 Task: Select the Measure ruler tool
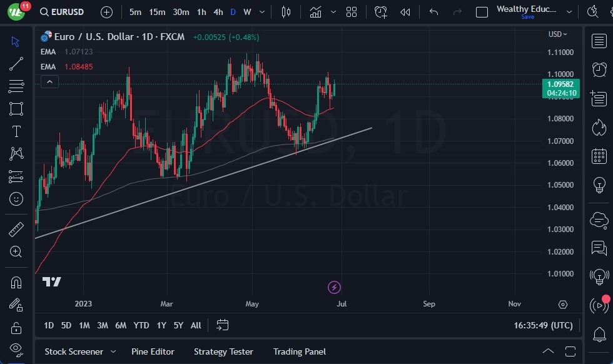16,229
